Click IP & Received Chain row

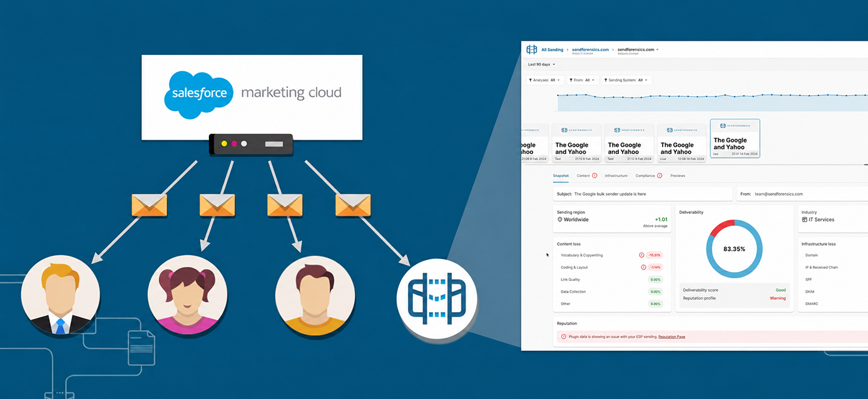(x=822, y=267)
